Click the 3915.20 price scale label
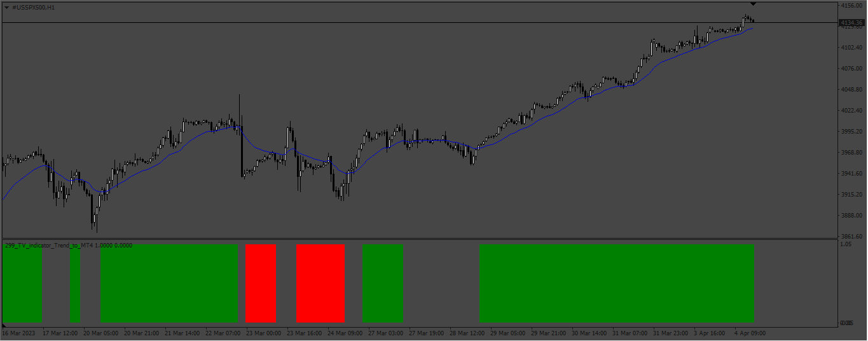868x341 pixels. pos(851,195)
